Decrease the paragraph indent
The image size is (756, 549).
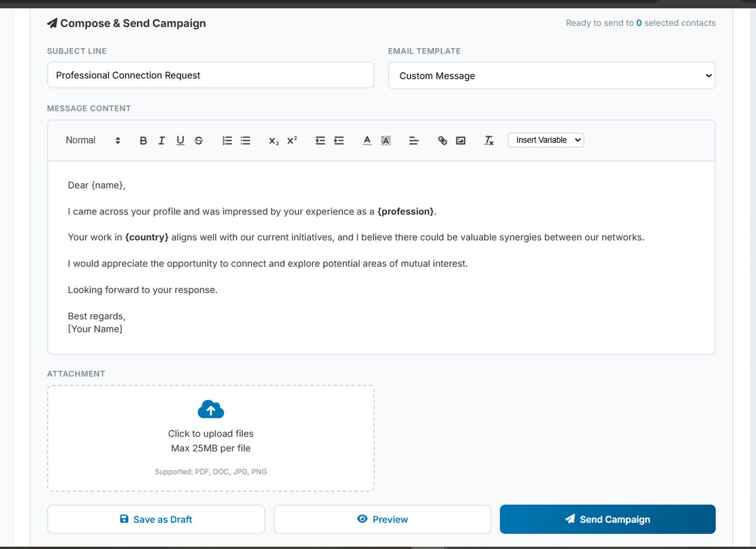click(x=320, y=141)
